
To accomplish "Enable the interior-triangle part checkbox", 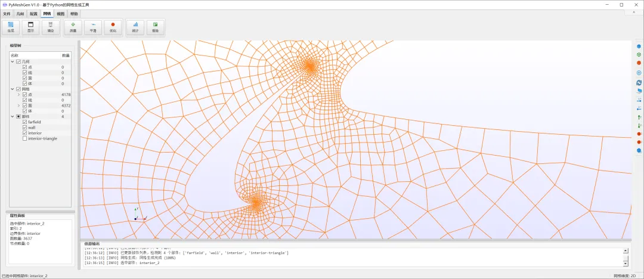I will [x=24, y=138].
